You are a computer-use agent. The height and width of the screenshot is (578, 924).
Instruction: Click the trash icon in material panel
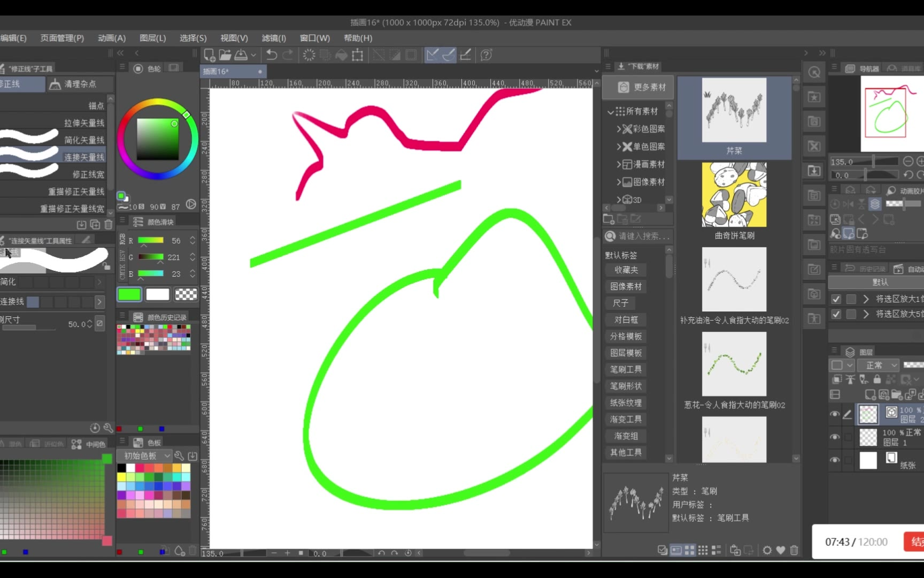point(794,550)
